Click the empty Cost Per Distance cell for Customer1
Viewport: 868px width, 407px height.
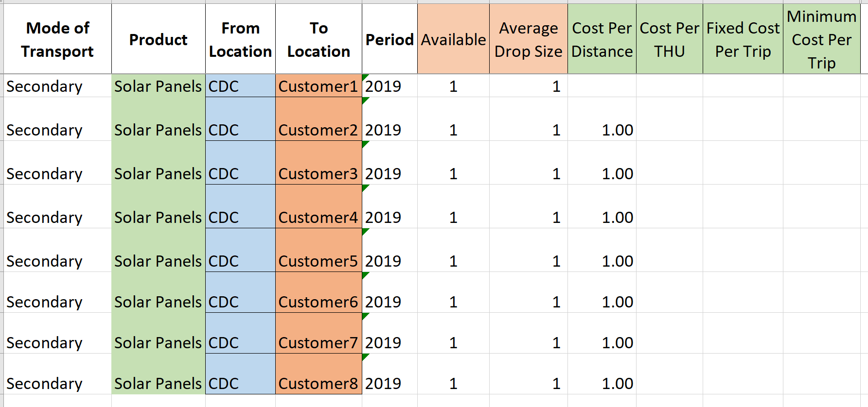tap(602, 86)
